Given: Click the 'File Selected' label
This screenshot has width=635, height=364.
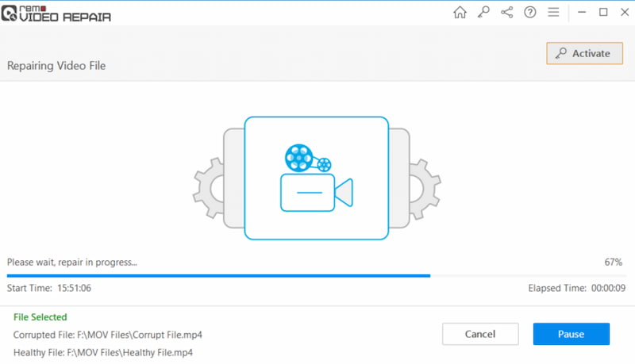Looking at the screenshot, I should (x=40, y=317).
